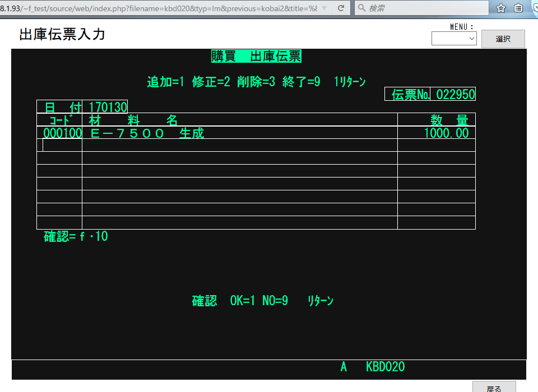Select the code cell 000100
Screen dimensions: 538x392
62,133
